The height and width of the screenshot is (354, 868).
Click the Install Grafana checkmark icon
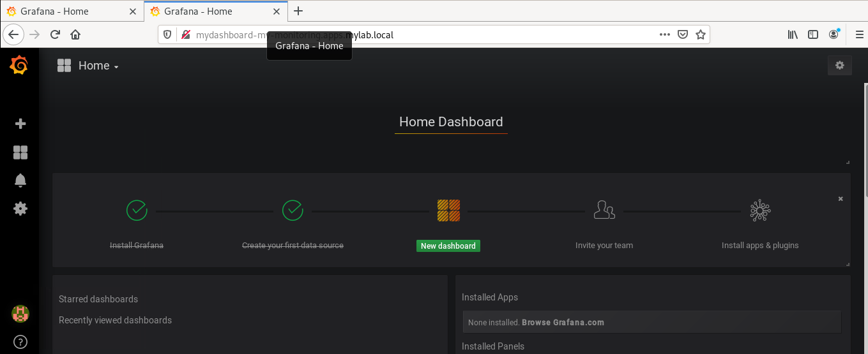(137, 210)
